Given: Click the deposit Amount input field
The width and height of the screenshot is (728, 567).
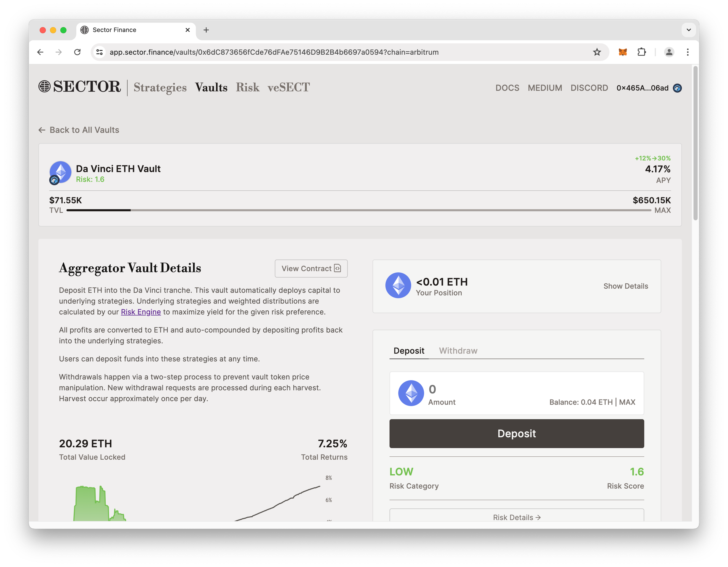Looking at the screenshot, I should [x=483, y=390].
